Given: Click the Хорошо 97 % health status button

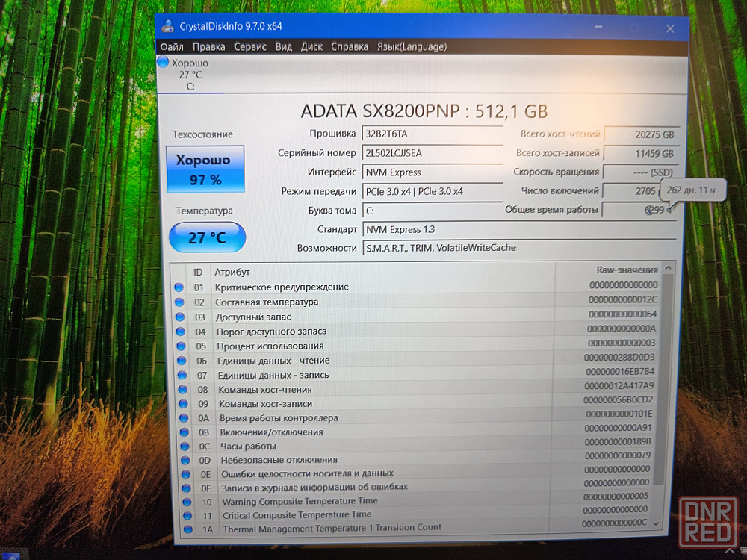Looking at the screenshot, I should tap(205, 169).
